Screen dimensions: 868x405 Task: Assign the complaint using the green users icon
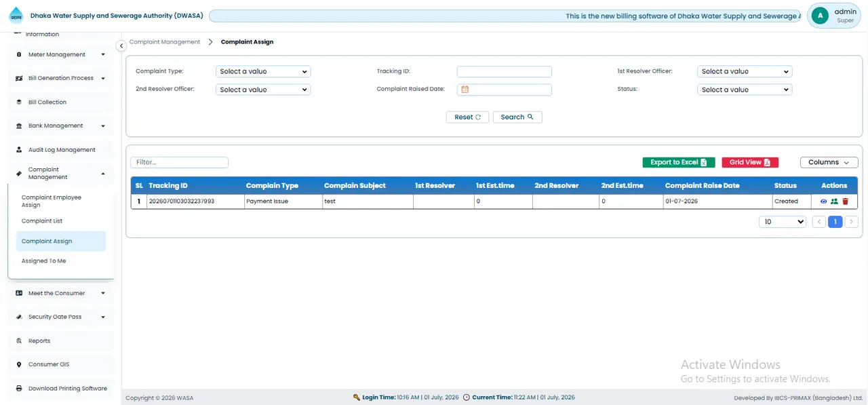click(x=834, y=201)
